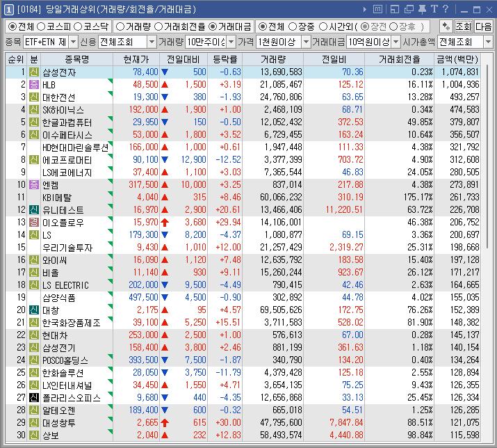The width and height of the screenshot is (497, 448).
Task: Open help with the question mark icon
Action: coord(446,9)
